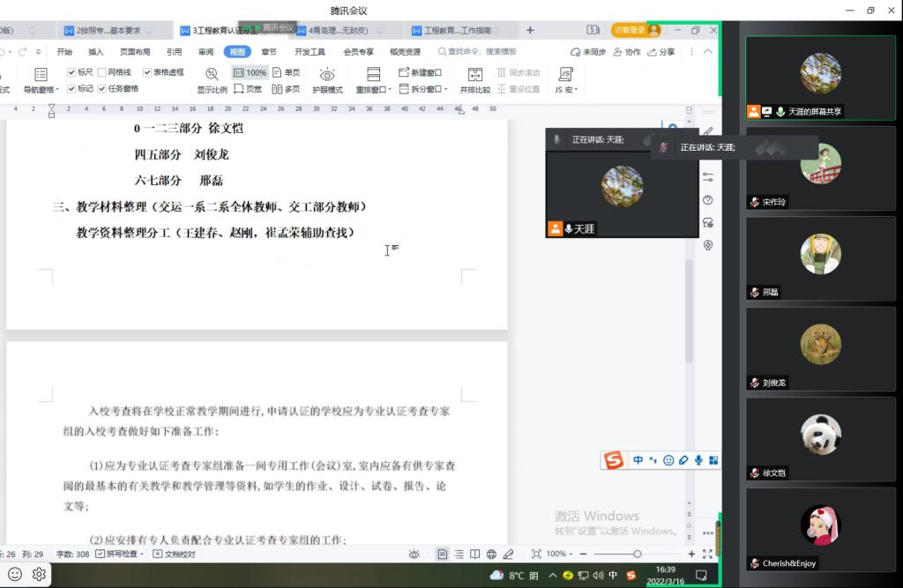Click the 分享 share button
This screenshot has height=588, width=903.
pos(662,52)
